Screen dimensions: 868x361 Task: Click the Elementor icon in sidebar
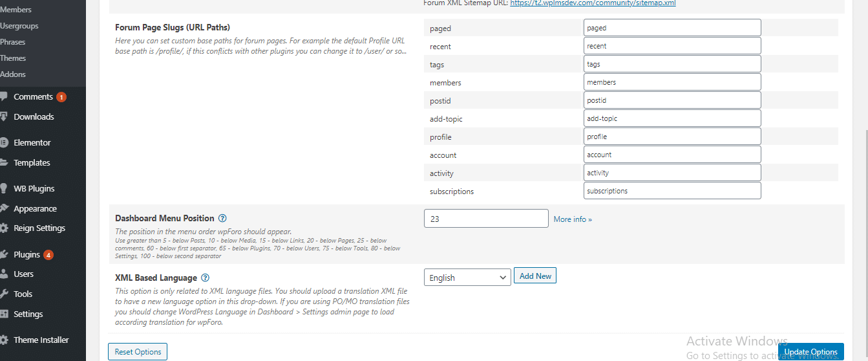(4, 142)
